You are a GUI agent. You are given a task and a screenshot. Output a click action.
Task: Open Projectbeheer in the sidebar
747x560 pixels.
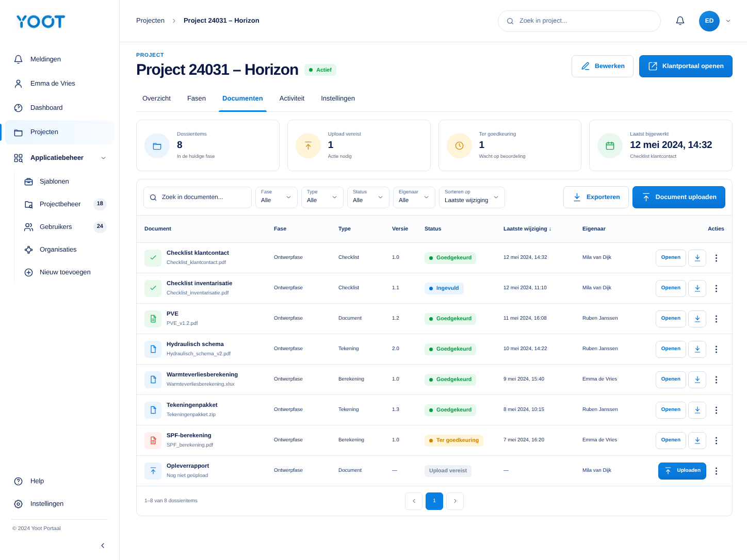65,204
